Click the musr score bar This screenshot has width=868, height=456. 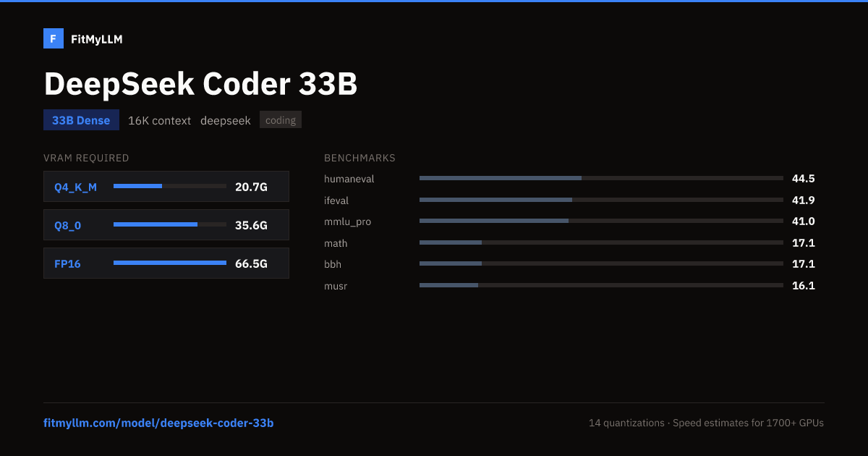(601, 285)
